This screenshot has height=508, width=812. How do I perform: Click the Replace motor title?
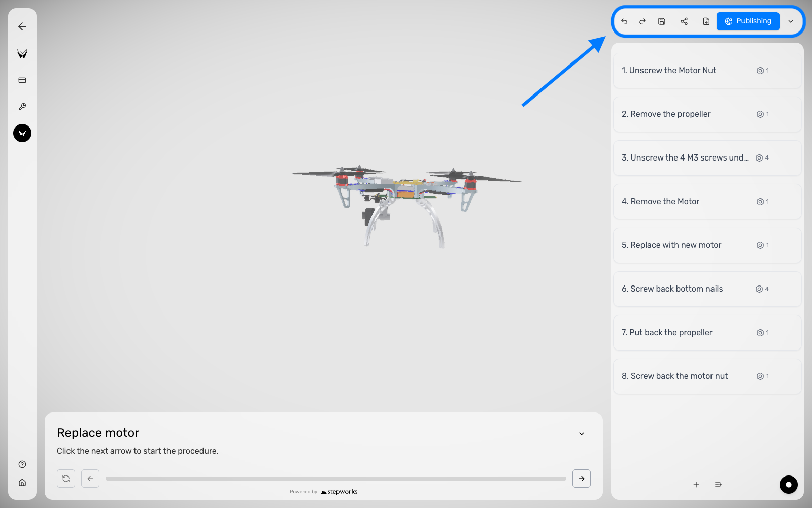click(98, 433)
